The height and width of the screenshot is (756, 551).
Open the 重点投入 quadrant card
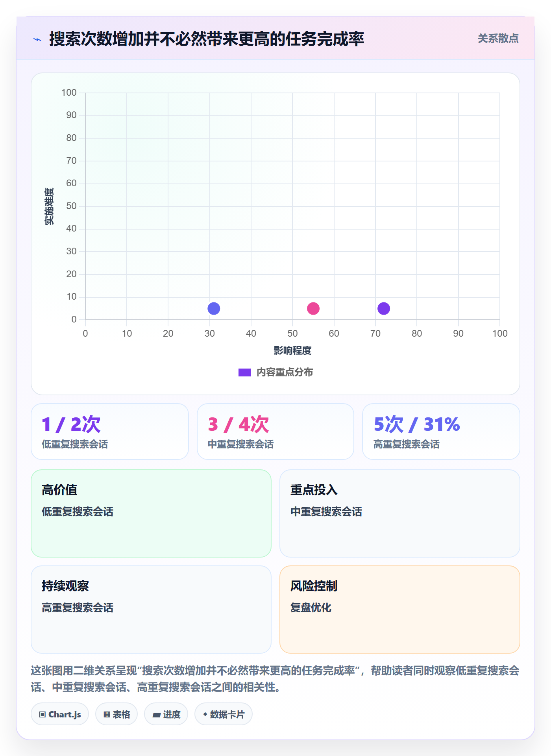pyautogui.click(x=400, y=513)
